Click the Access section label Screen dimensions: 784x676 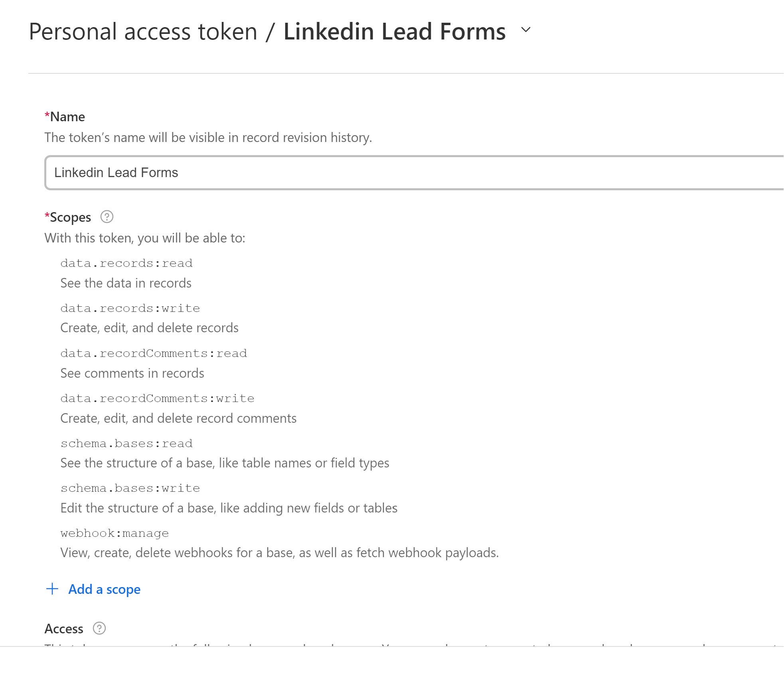tap(64, 629)
